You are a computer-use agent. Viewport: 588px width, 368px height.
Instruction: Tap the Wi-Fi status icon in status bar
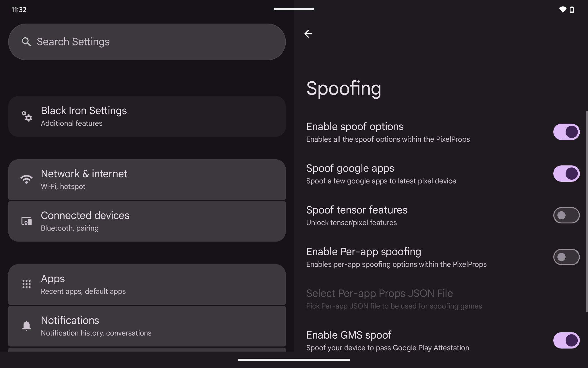coord(563,10)
